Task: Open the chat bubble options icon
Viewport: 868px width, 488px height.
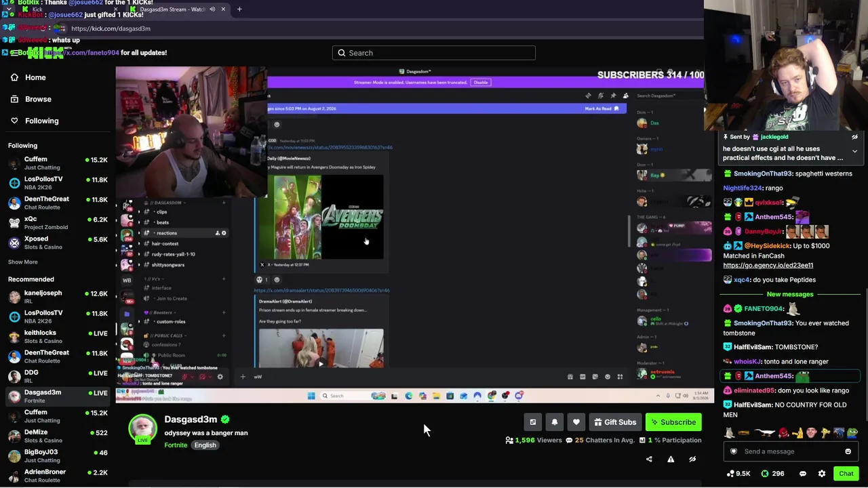Action: point(803,474)
